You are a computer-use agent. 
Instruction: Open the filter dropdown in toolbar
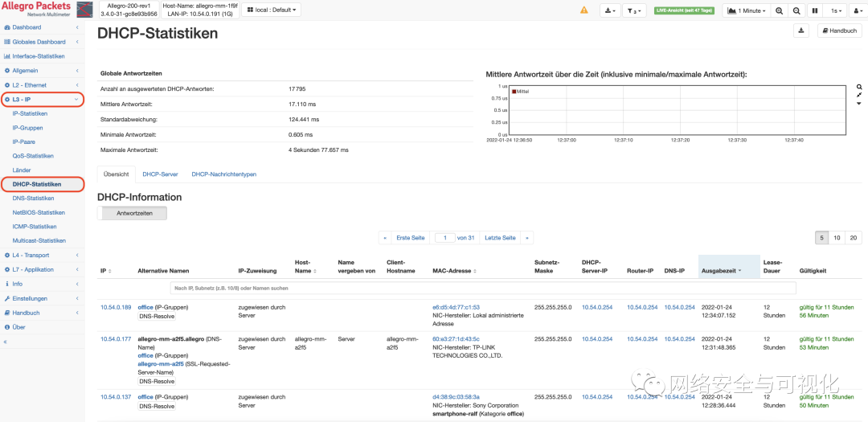click(x=635, y=10)
